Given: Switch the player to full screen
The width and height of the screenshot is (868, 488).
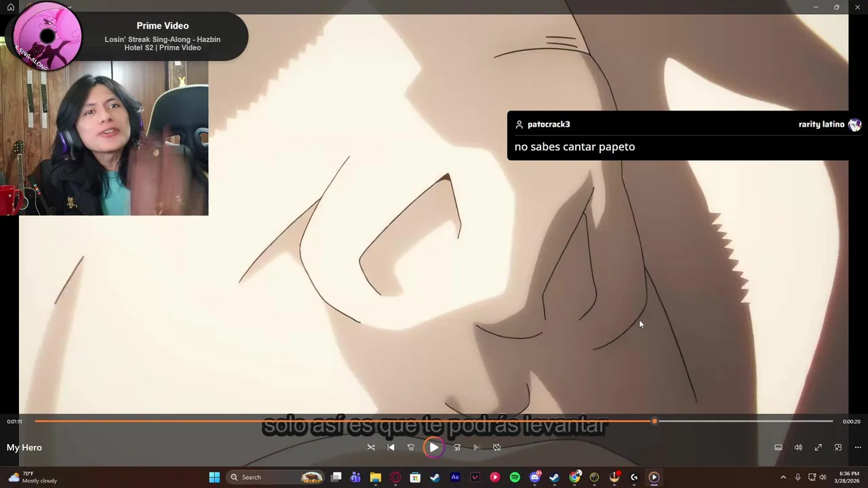Looking at the screenshot, I should [818, 447].
